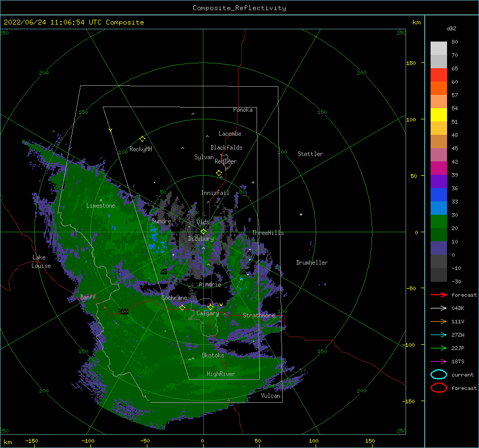
Task: Click the Lake Louise label
Action: point(41,262)
